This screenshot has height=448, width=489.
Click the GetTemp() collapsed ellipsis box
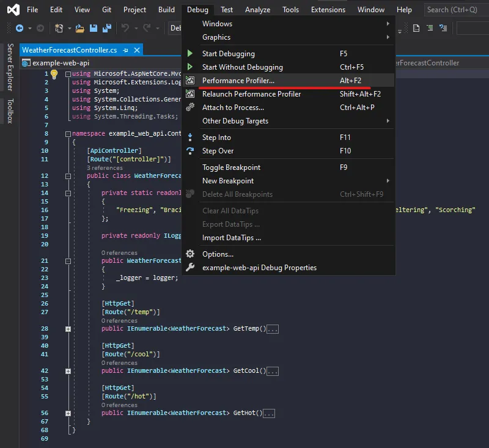pyautogui.click(x=273, y=329)
